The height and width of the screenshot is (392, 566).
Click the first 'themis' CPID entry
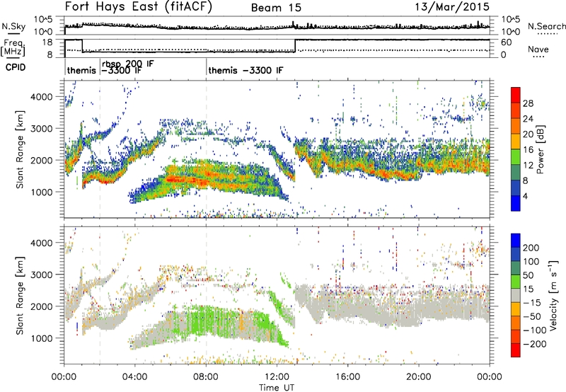click(81, 70)
